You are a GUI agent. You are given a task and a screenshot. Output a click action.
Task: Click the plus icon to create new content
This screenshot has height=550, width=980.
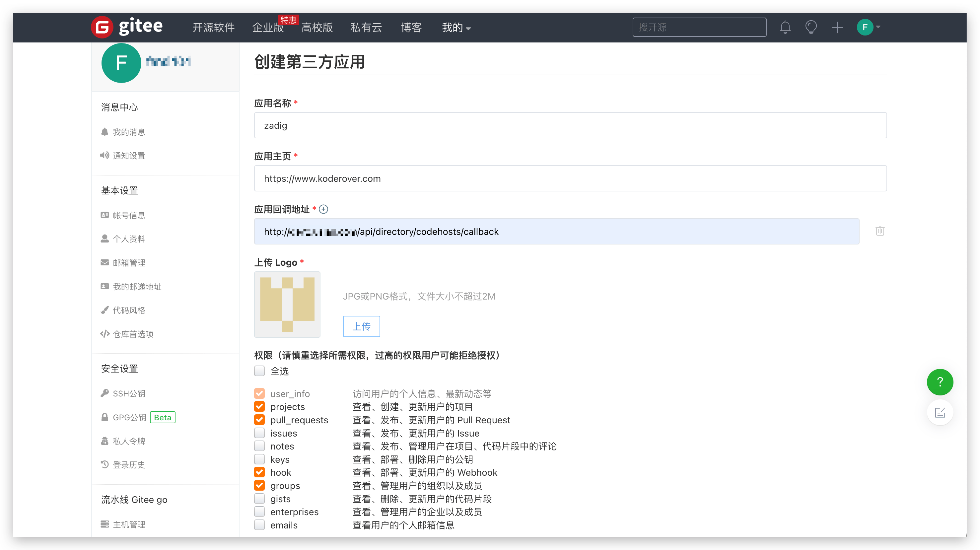click(x=837, y=27)
